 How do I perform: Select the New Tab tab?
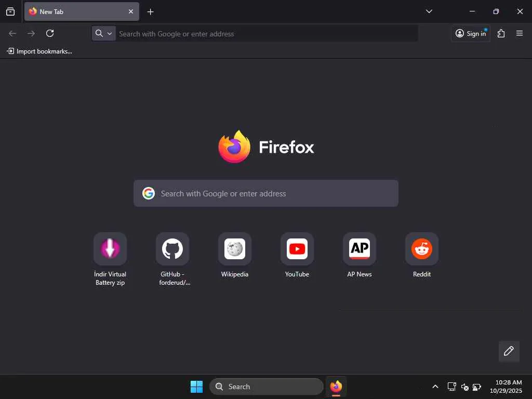click(x=82, y=11)
